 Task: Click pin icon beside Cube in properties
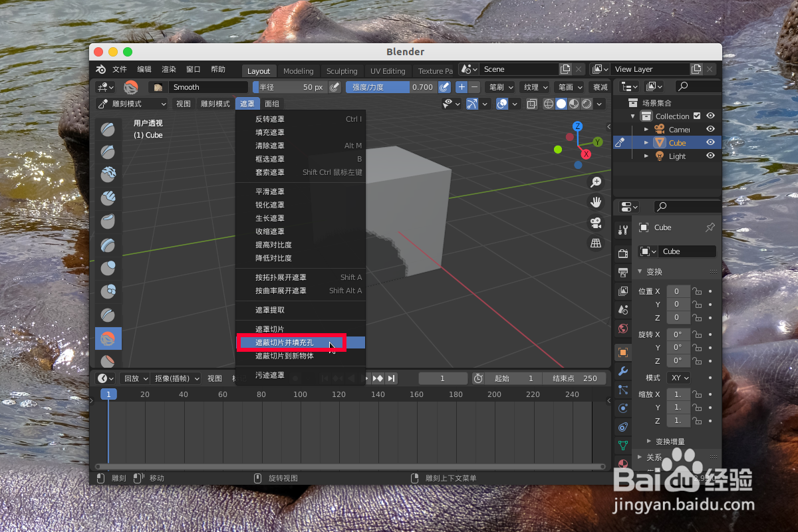pyautogui.click(x=710, y=227)
